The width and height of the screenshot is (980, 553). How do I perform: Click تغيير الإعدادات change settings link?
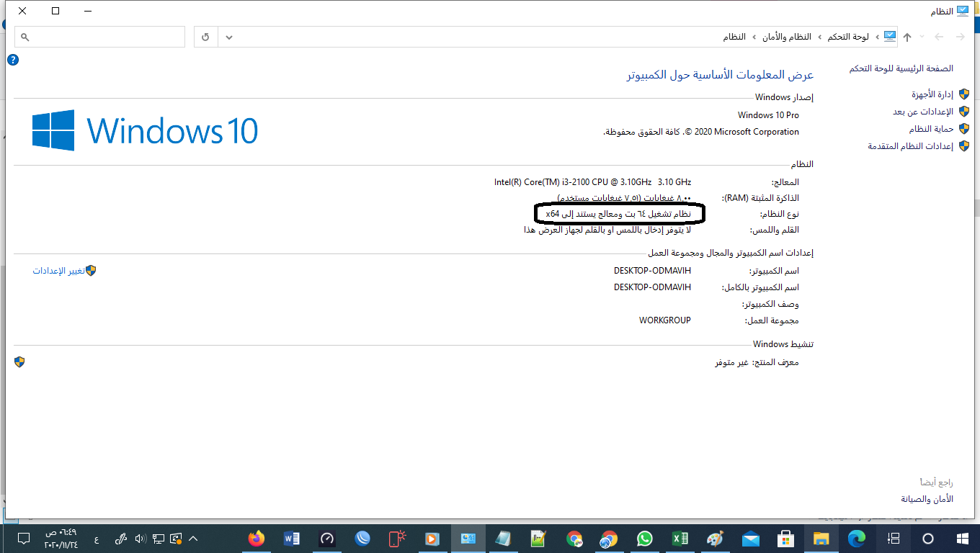[x=58, y=271]
